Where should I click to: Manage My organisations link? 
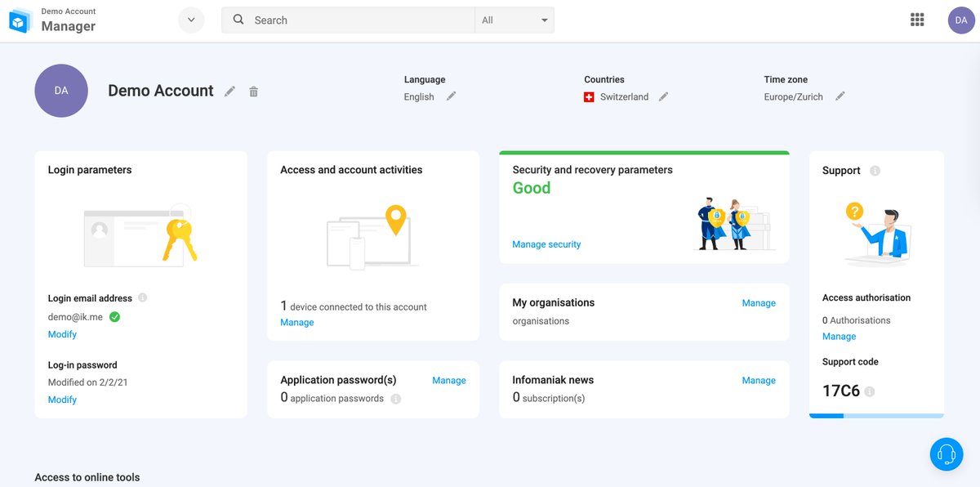pos(759,303)
